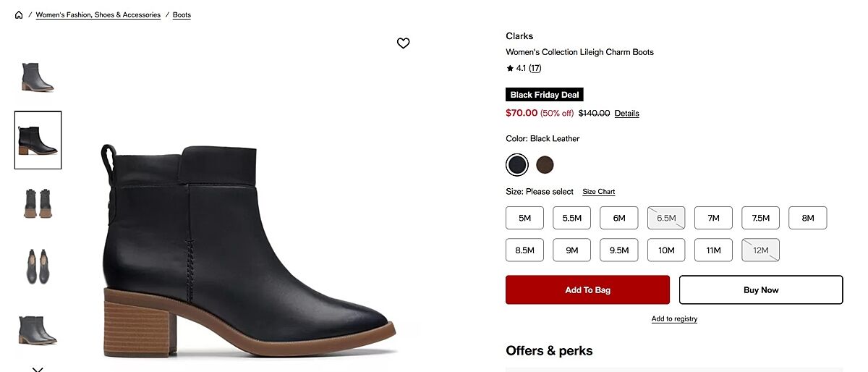Click the Add To Bag button

click(587, 290)
